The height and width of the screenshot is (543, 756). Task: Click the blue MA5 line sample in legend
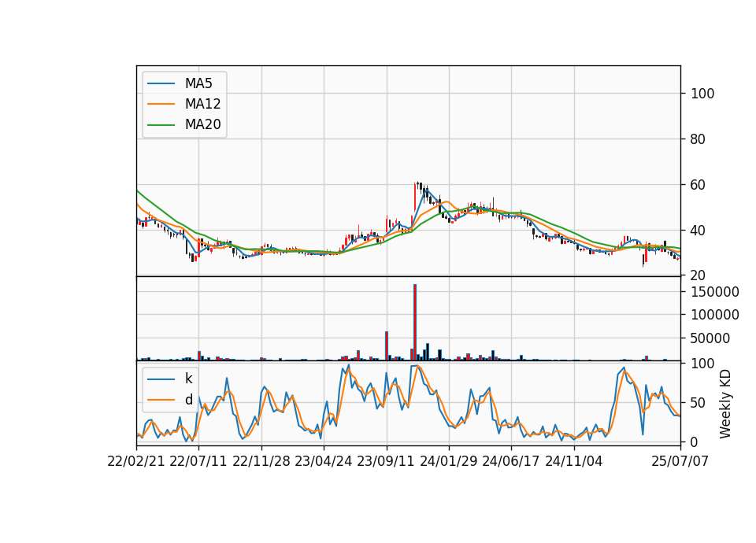161,83
